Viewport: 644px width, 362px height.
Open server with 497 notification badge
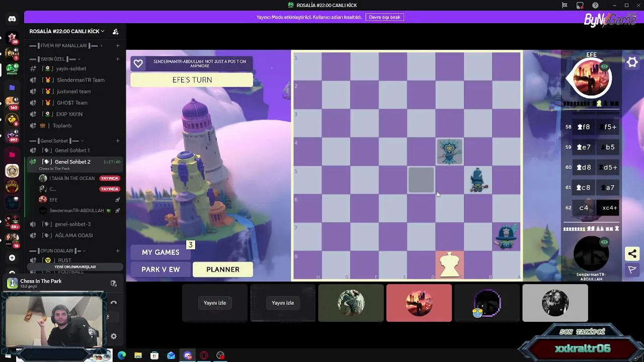tap(12, 135)
